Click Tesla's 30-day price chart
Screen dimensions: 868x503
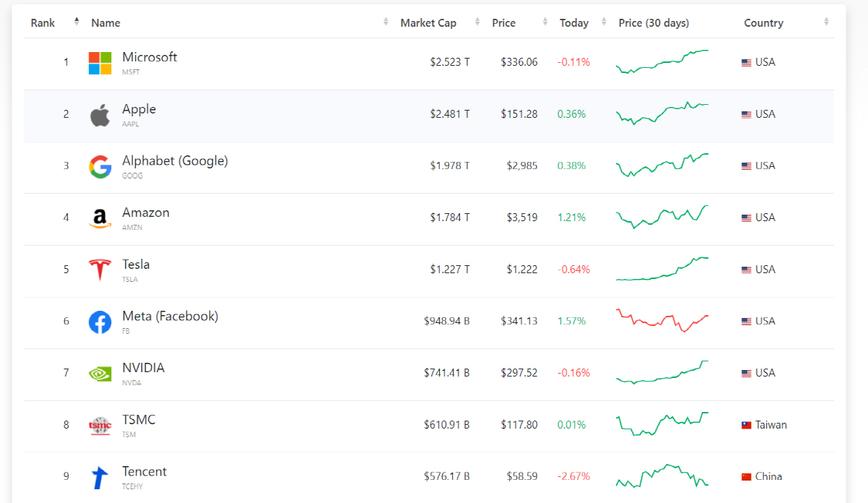point(662,269)
